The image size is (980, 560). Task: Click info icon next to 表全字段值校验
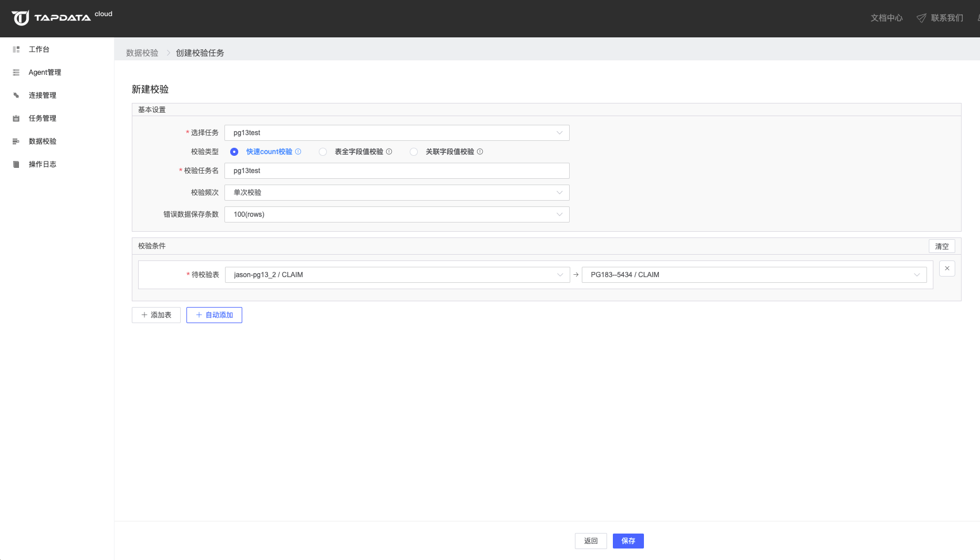389,152
